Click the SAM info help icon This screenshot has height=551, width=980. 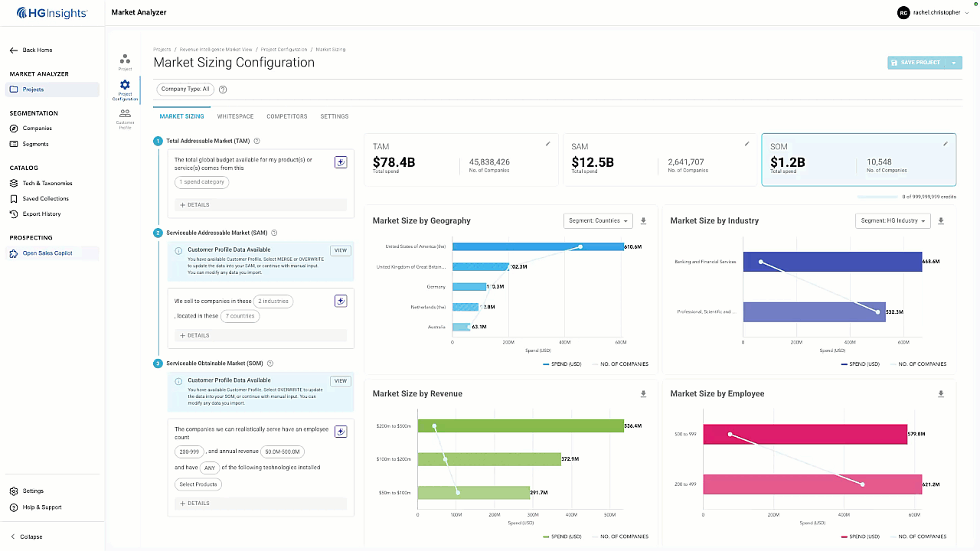(274, 233)
